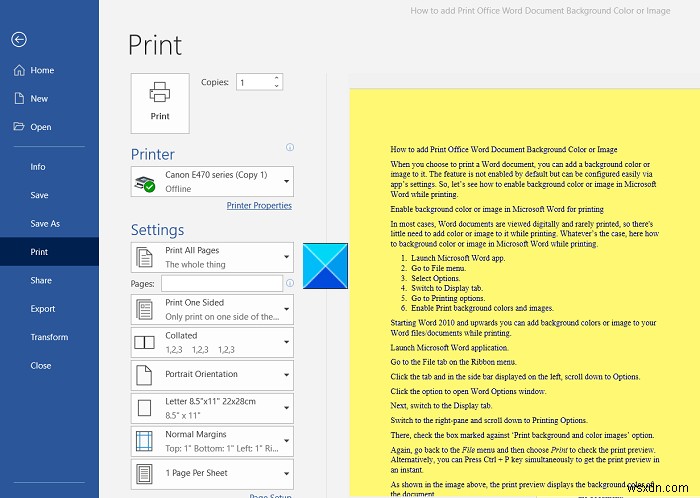This screenshot has width=700, height=498.
Task: Open the Canon E470 printer dropdown
Action: [286, 181]
